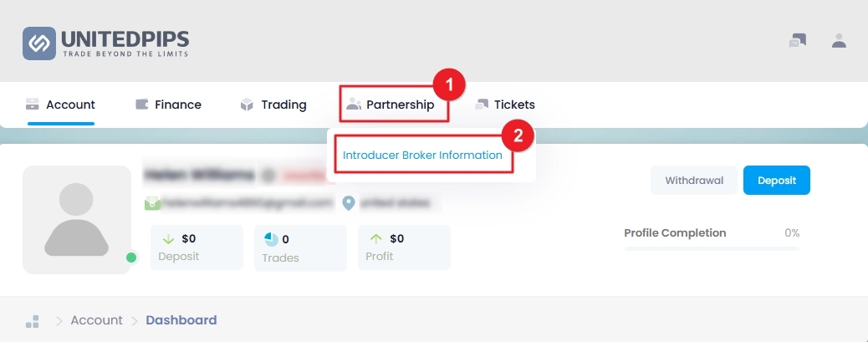Switch to the Tickets tab
This screenshot has width=868, height=342.
point(505,105)
